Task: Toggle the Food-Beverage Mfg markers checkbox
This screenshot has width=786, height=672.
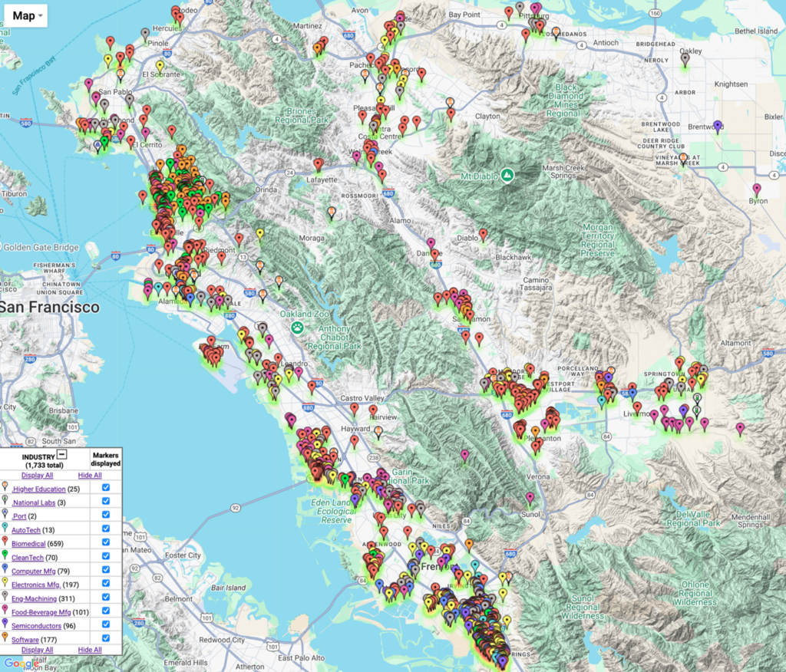Action: (106, 611)
